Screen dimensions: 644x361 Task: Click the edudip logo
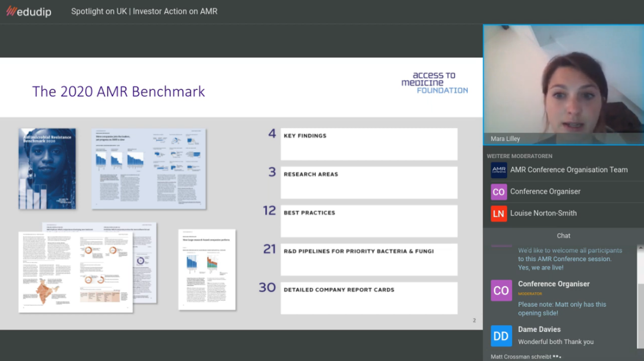coord(29,12)
